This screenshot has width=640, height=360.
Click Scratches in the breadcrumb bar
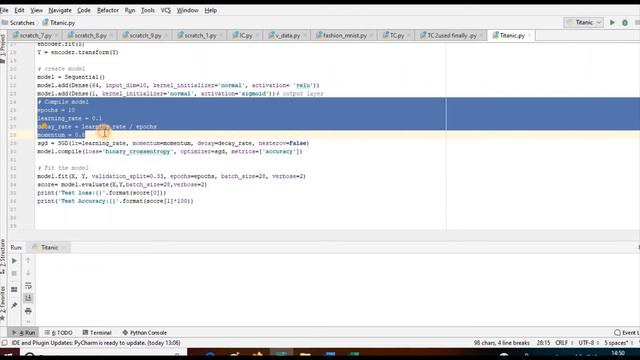[x=18, y=23]
